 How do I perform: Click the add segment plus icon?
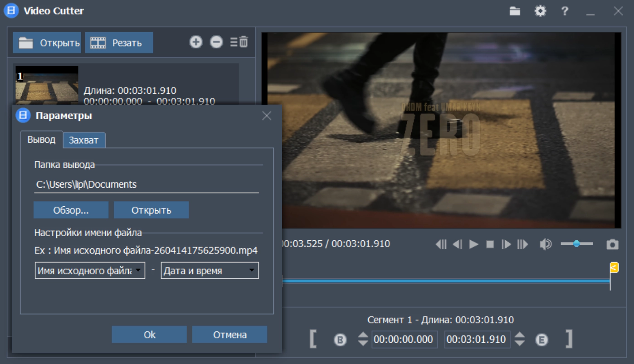point(195,42)
